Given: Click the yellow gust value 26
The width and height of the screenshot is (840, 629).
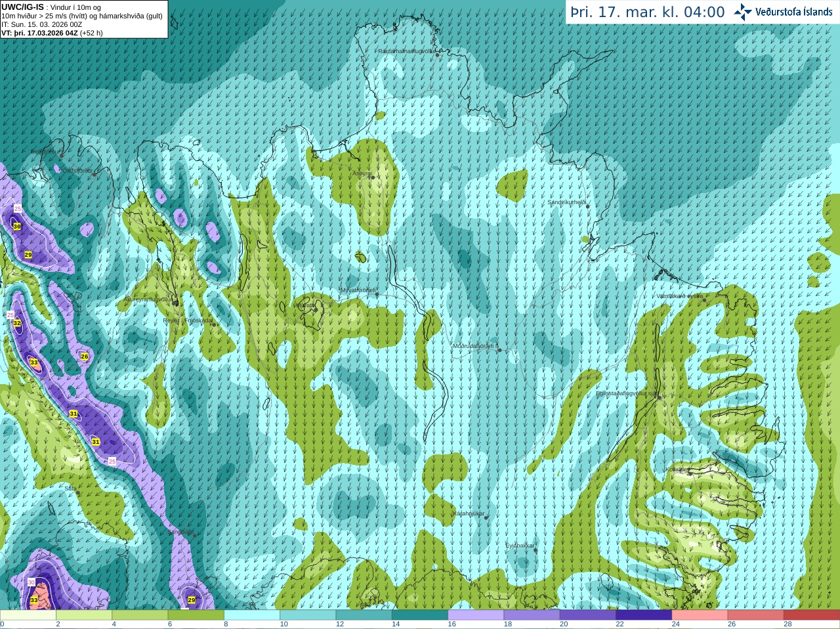Looking at the screenshot, I should pyautogui.click(x=84, y=357).
